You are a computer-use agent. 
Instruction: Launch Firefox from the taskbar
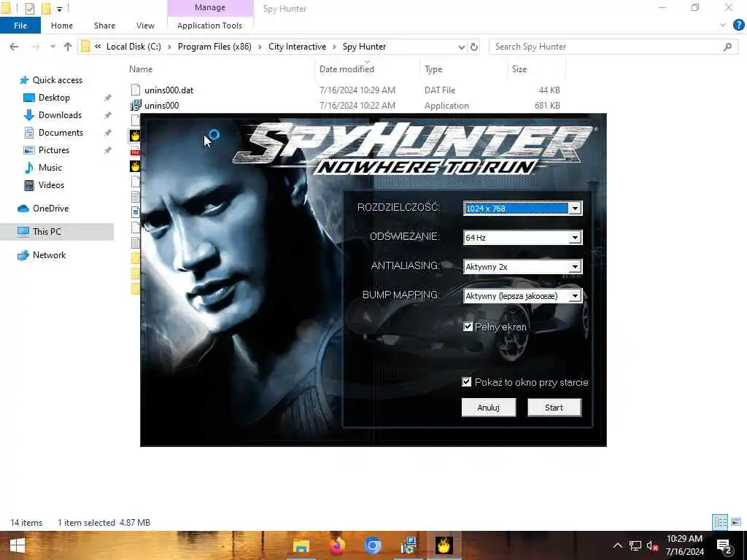click(337, 545)
